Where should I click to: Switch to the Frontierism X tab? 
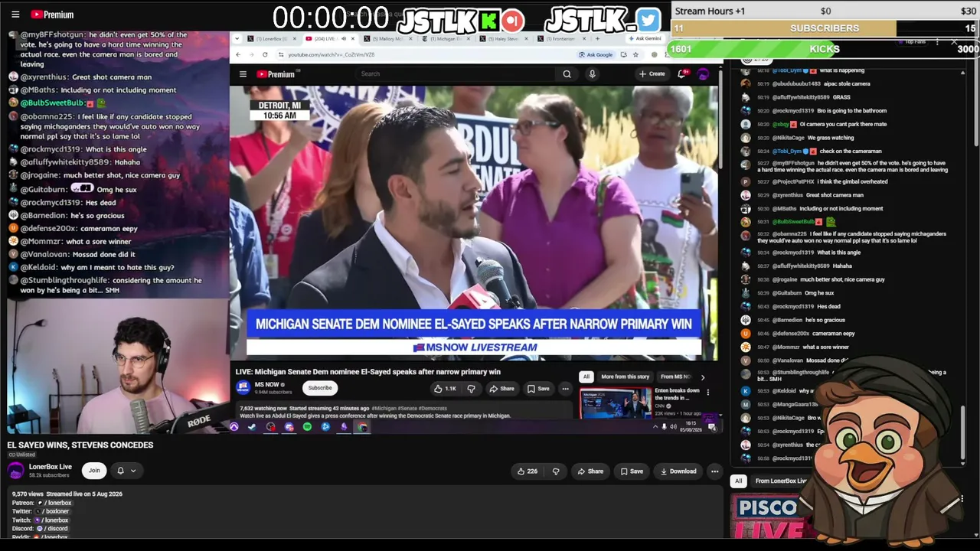coord(562,38)
